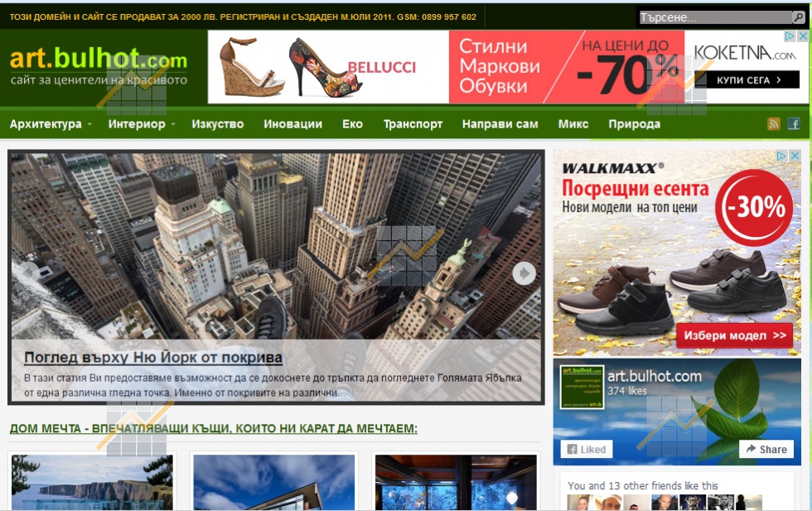Open the Архитектура menu item

pos(46,123)
